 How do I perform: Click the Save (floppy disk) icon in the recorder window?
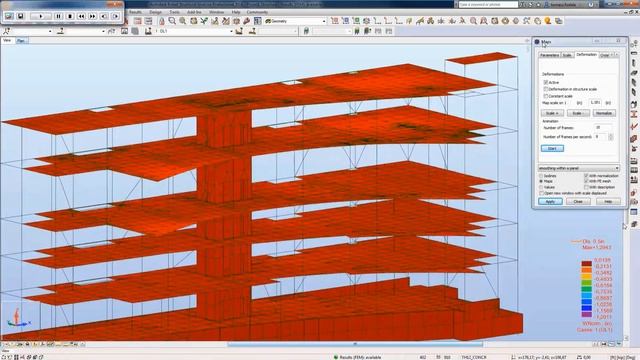[20, 16]
